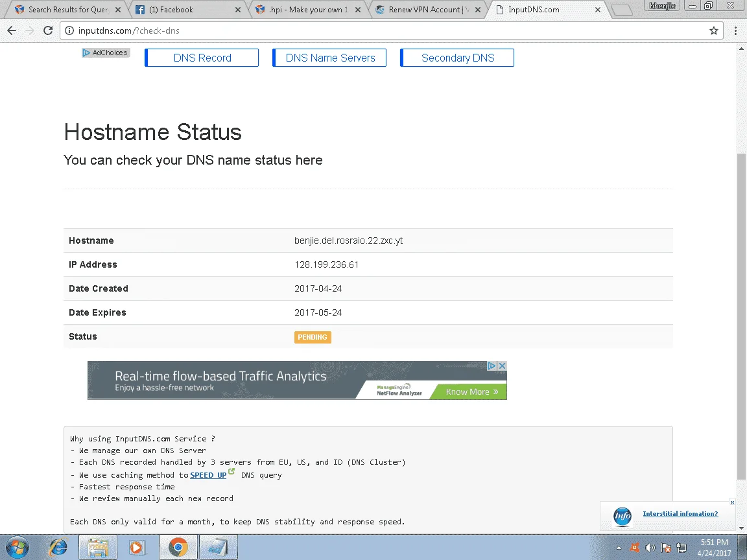Viewport: 747px width, 560px height.
Task: Switch to .hpi Make your own tab
Action: pos(307,10)
